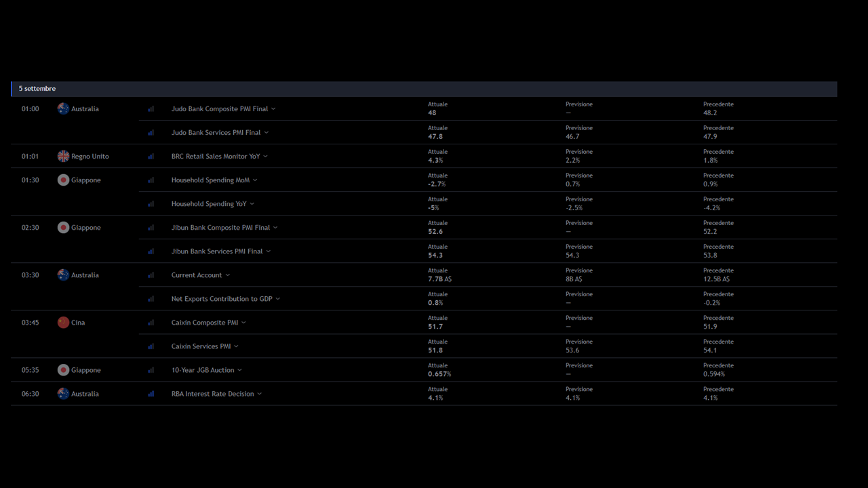
Task: Expand Judo Bank Composite PMI Final chevron
Action: click(x=273, y=109)
